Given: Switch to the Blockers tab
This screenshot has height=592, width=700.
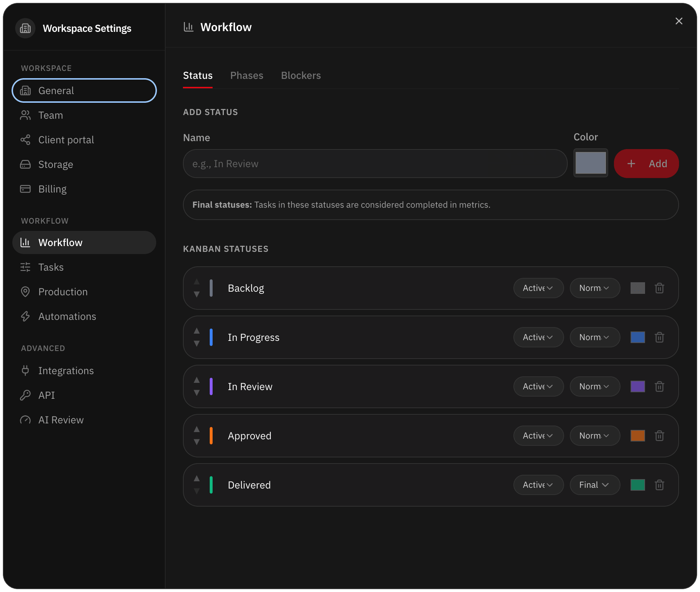Looking at the screenshot, I should pos(301,75).
